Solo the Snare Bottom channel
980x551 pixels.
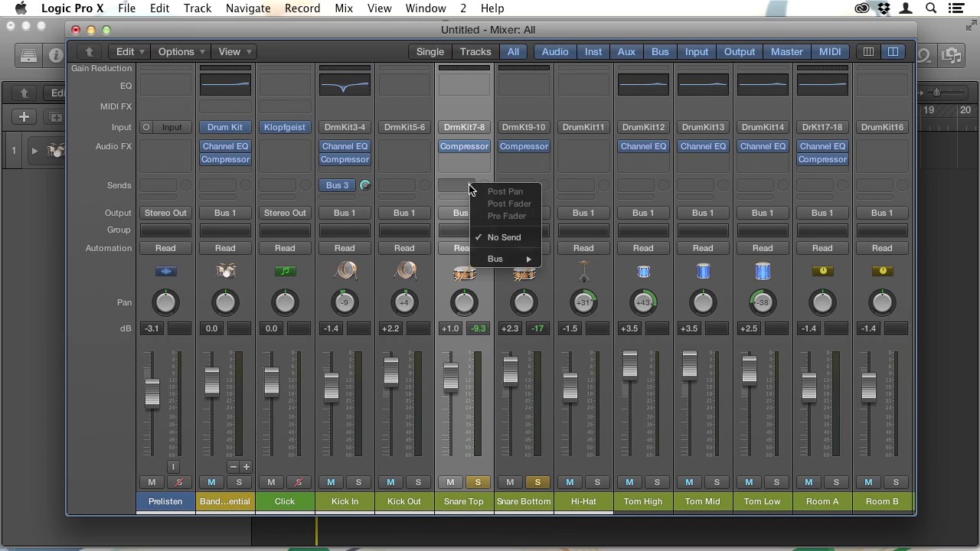coord(537,482)
